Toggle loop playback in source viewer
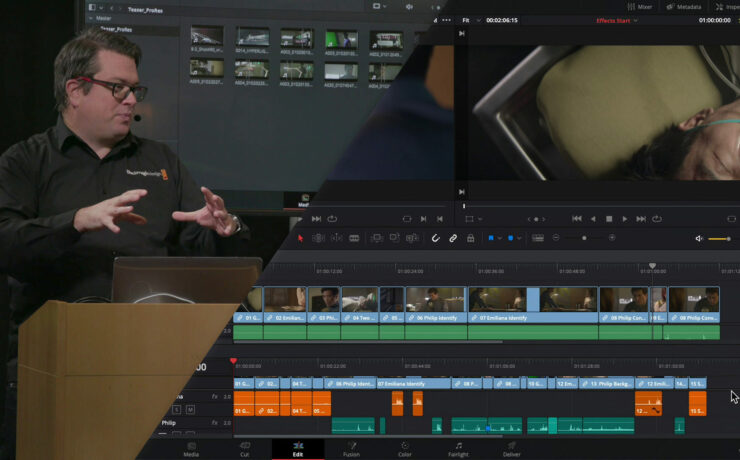740x460 pixels. pos(332,219)
